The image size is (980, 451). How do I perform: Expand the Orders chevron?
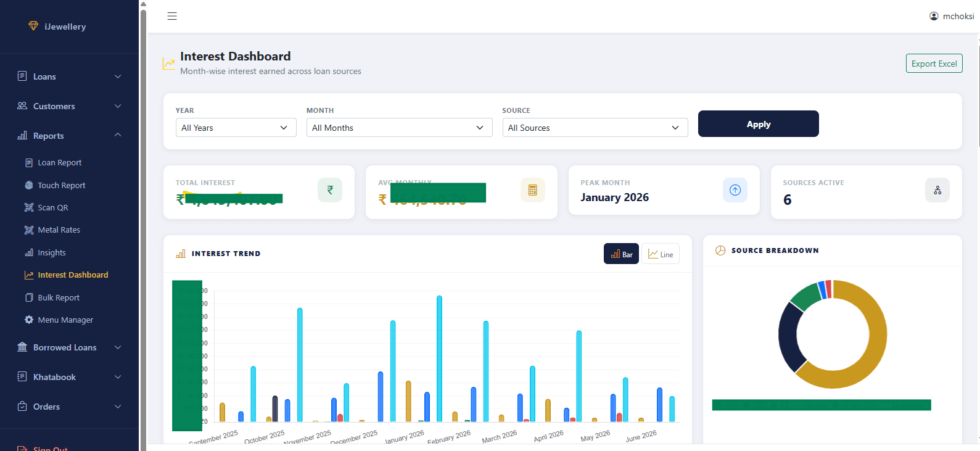[118, 407]
